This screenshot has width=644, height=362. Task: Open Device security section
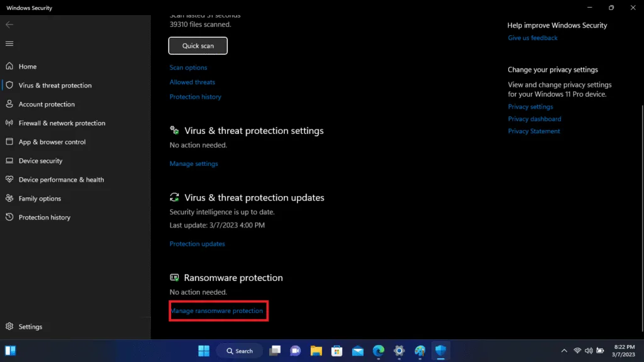[40, 161]
